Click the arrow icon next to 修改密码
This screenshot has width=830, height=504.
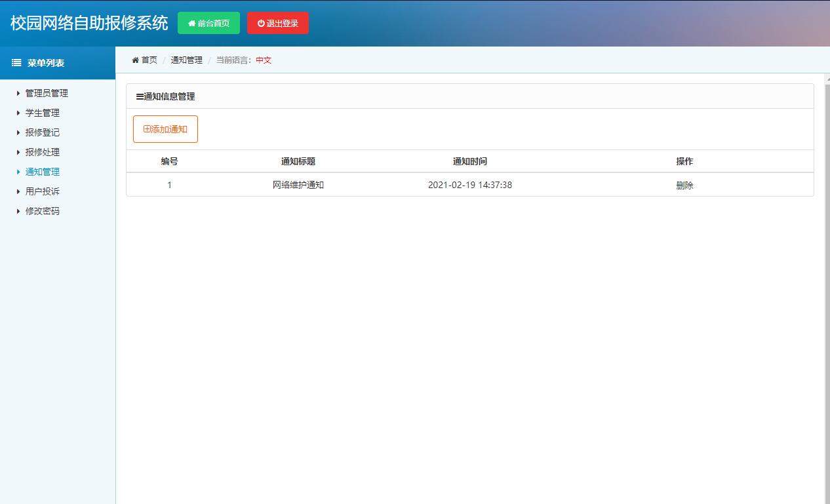pos(18,211)
